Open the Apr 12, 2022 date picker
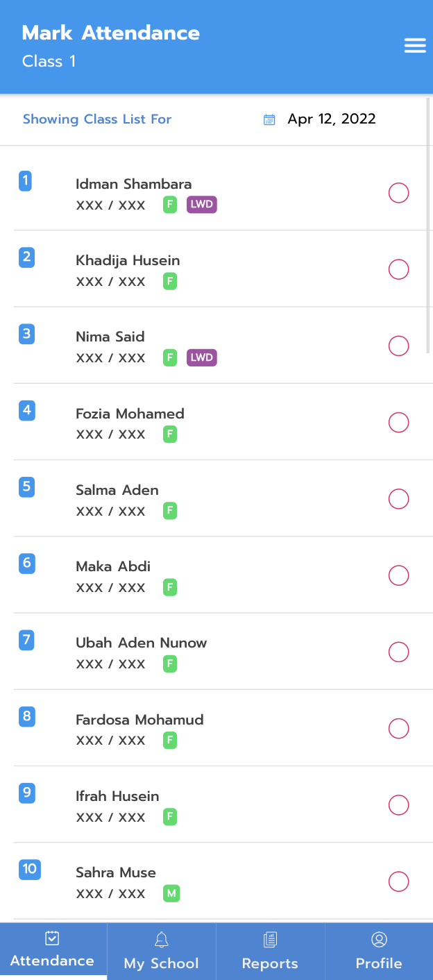Viewport: 433px width, 980px height. pyautogui.click(x=332, y=119)
